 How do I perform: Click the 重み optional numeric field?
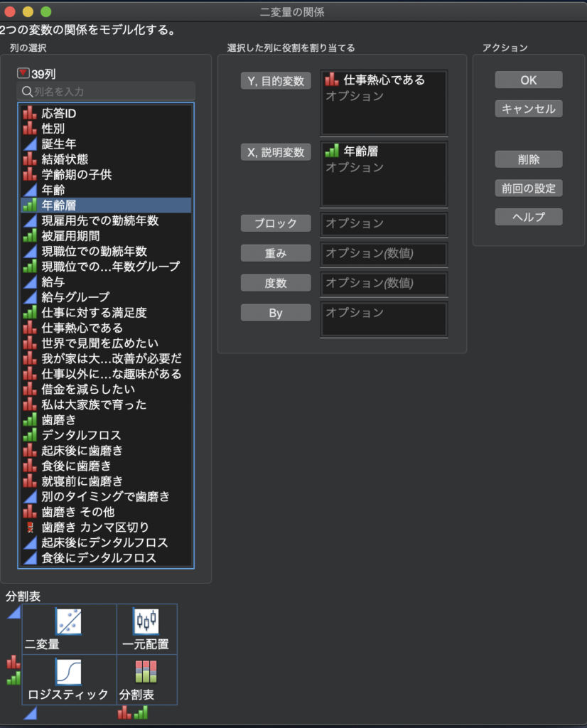[384, 254]
